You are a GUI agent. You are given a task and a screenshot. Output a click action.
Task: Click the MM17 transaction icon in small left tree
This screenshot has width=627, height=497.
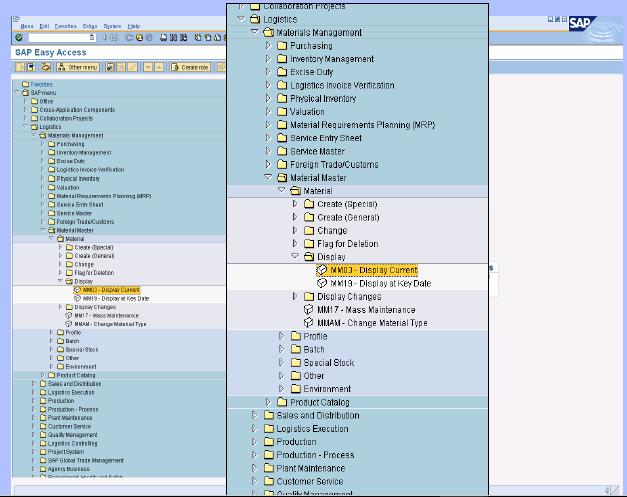[69, 315]
